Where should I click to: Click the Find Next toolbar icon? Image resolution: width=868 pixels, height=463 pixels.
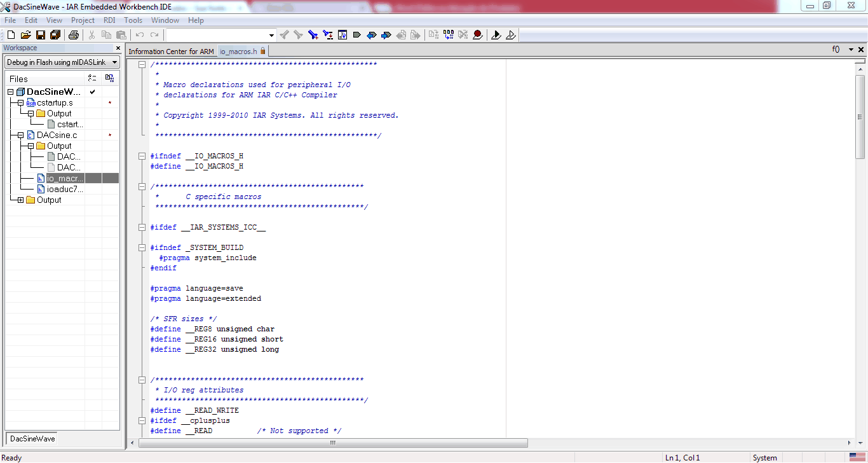click(x=298, y=35)
